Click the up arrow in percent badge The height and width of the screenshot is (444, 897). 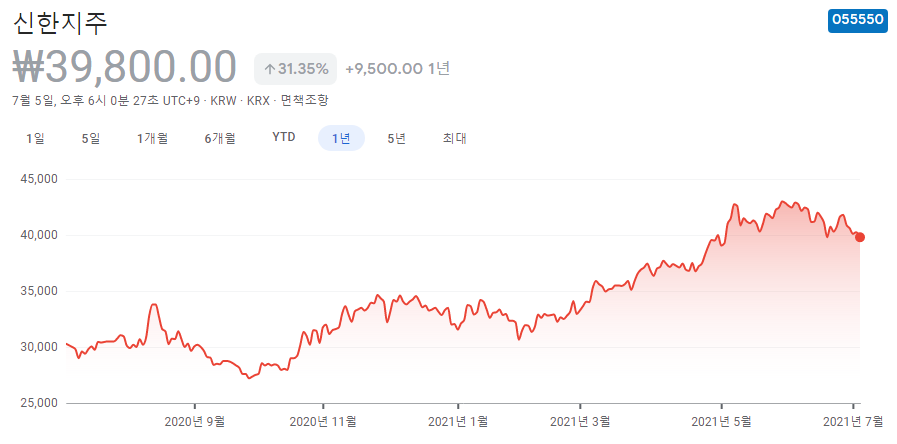pyautogui.click(x=269, y=70)
